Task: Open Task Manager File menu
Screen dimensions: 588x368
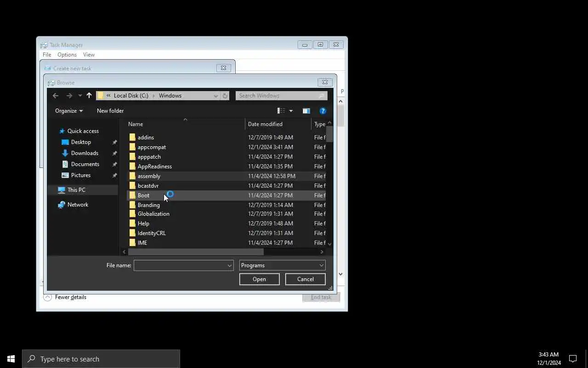Action: click(47, 55)
